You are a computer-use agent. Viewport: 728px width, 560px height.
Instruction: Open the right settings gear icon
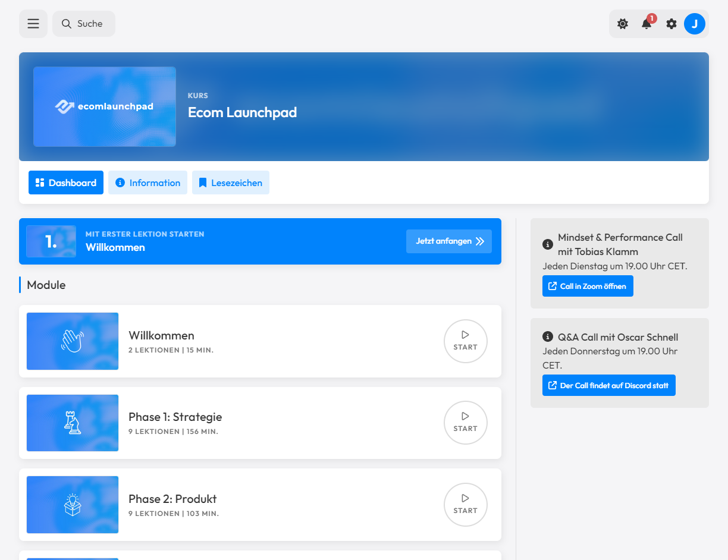click(x=671, y=24)
